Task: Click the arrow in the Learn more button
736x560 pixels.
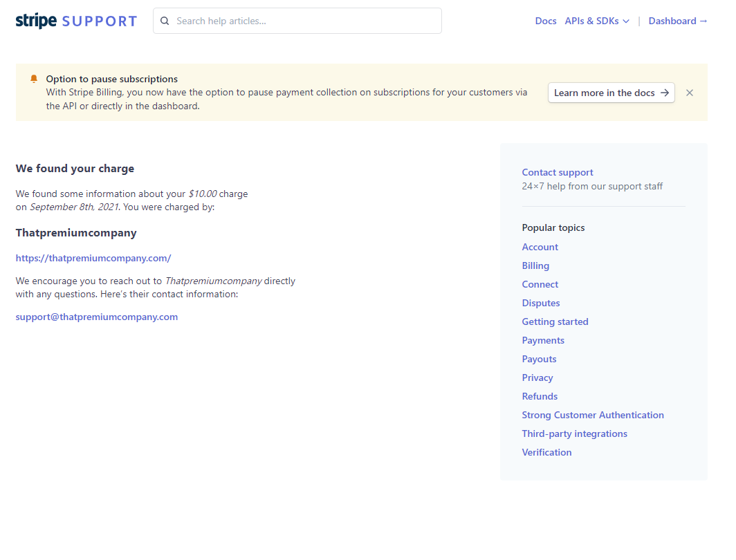Action: point(665,93)
